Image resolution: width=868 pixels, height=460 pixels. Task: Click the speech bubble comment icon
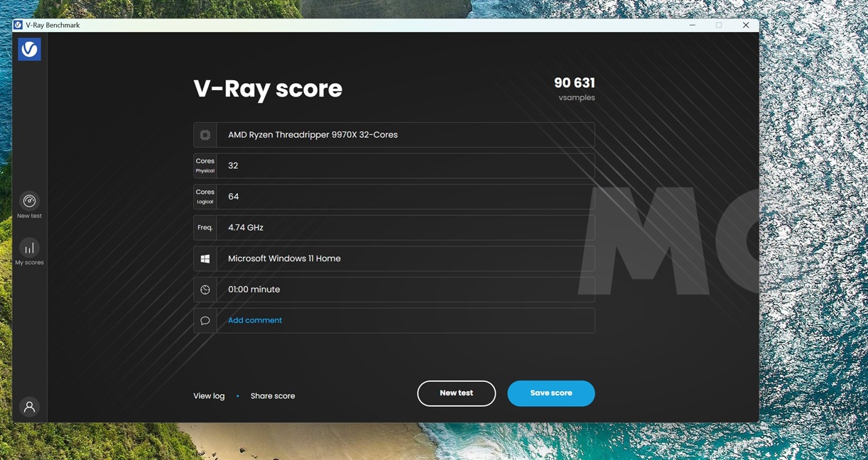pyautogui.click(x=205, y=321)
